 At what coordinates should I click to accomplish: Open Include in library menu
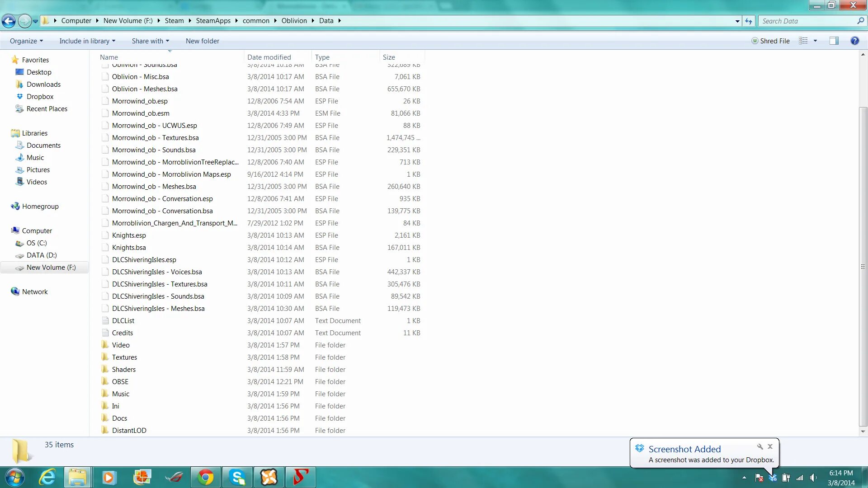87,41
